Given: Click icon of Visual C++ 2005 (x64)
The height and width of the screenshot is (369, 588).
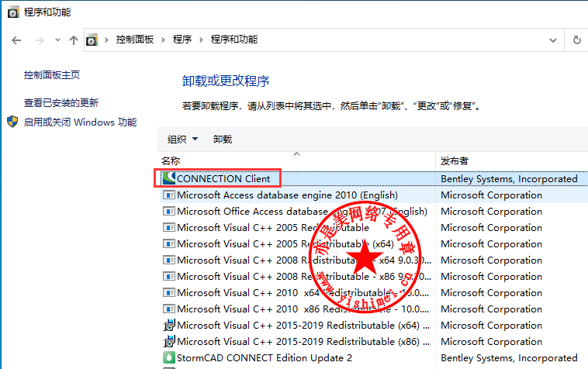Looking at the screenshot, I should point(169,244).
